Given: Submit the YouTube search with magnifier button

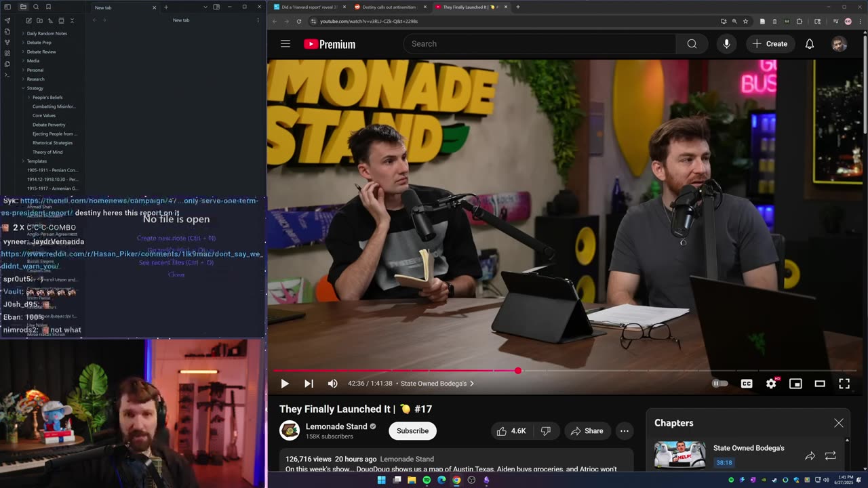Looking at the screenshot, I should (692, 44).
